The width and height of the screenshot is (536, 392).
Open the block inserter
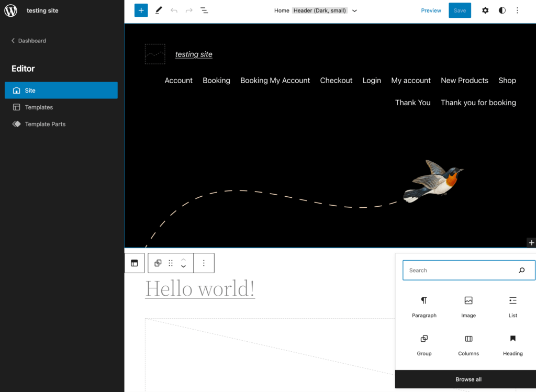point(141,10)
